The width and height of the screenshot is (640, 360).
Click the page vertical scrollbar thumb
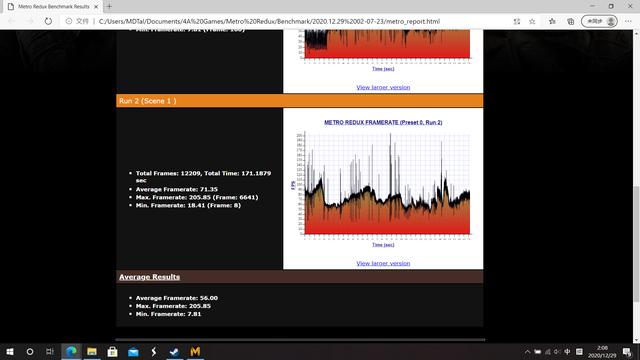pyautogui.click(x=636, y=244)
